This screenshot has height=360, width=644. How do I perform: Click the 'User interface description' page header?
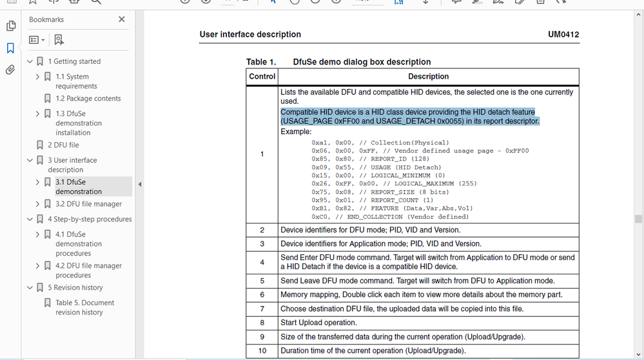click(250, 35)
